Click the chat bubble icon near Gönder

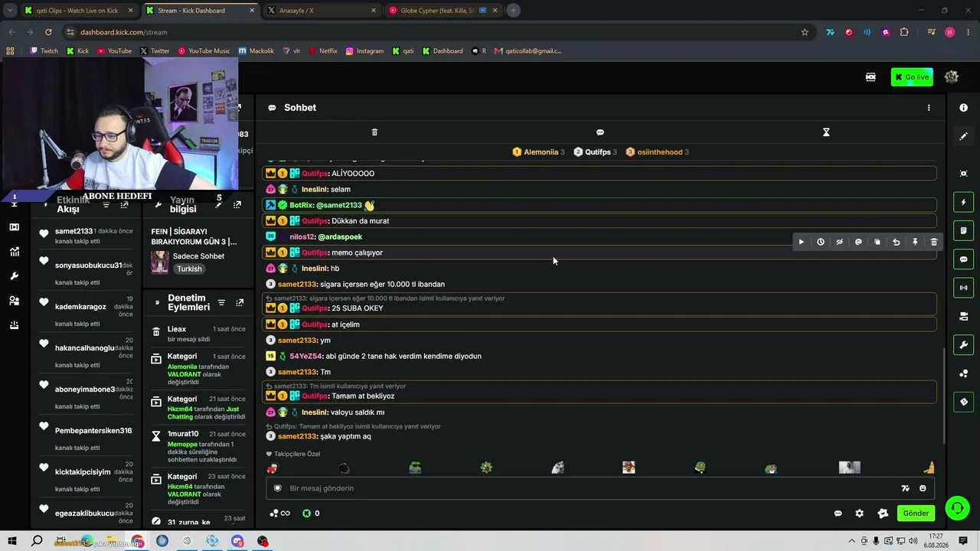pyautogui.click(x=838, y=514)
